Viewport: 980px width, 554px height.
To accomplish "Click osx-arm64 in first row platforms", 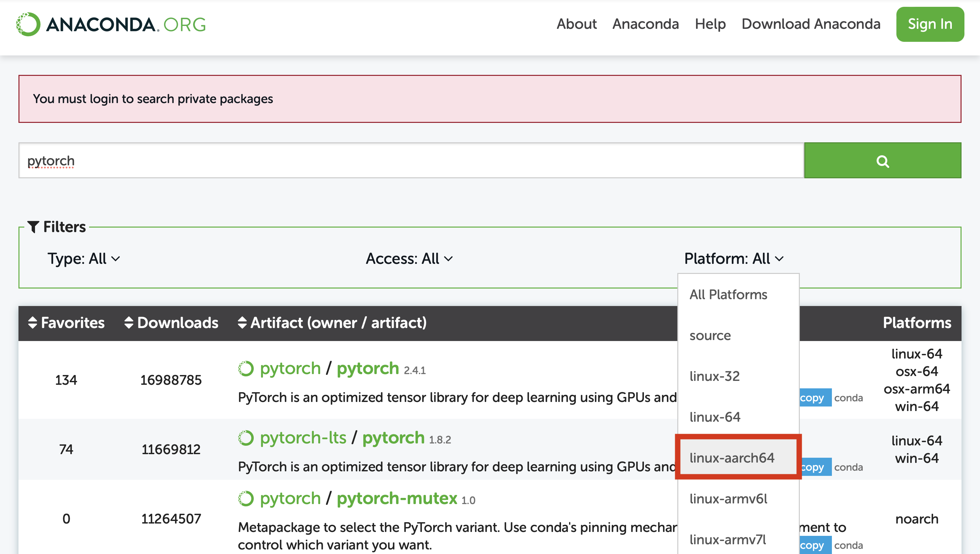I will click(x=916, y=389).
